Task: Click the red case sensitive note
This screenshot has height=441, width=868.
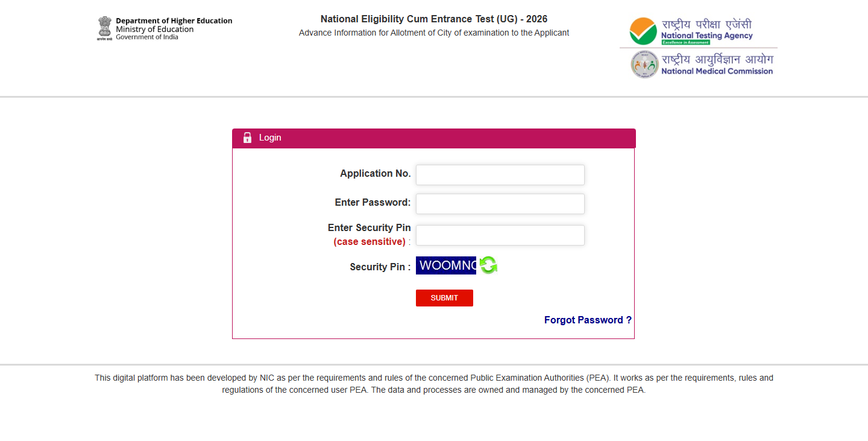Action: (x=370, y=242)
